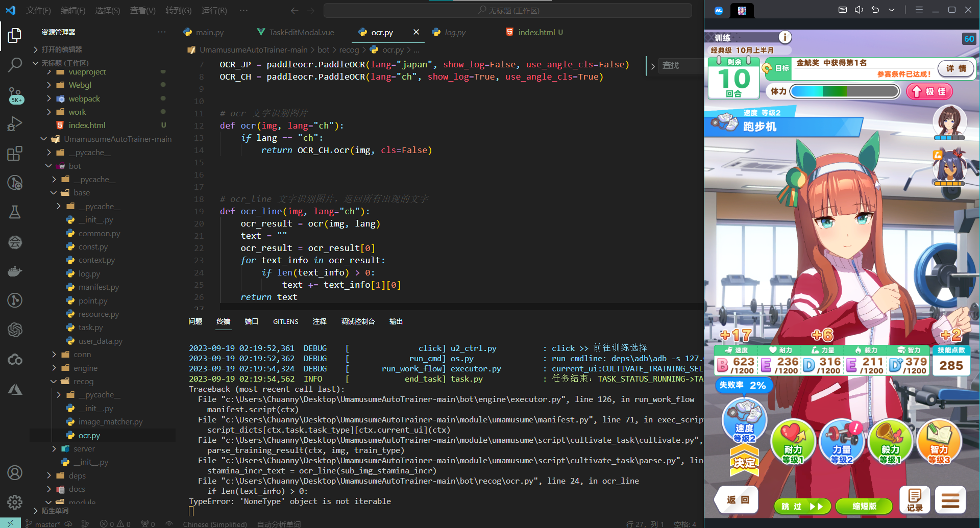Viewport: 980px width, 528px height.
Task: Open the 记录 event log icon
Action: 914,499
